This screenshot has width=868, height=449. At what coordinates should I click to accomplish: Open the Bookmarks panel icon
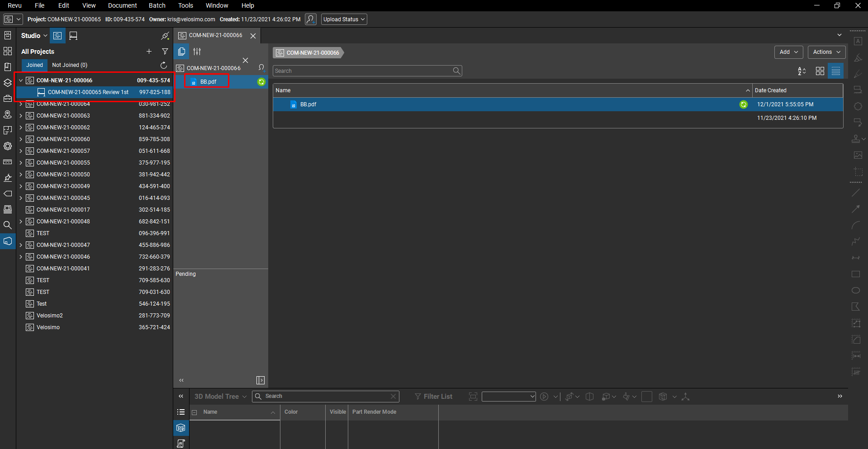8,67
